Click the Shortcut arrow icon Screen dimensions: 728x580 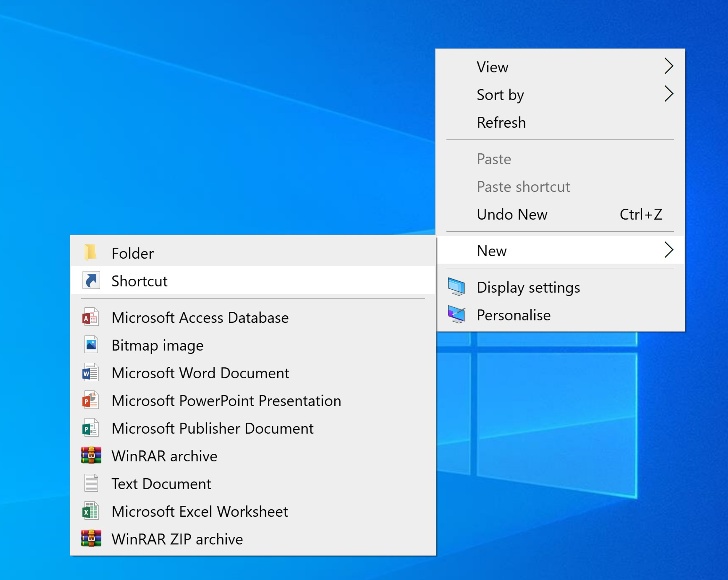91,280
